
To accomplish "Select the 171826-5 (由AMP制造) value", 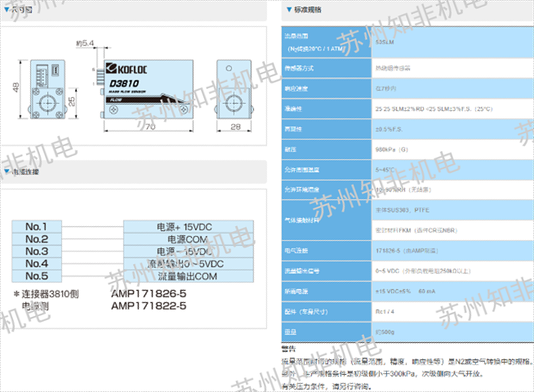I will coord(407,251).
